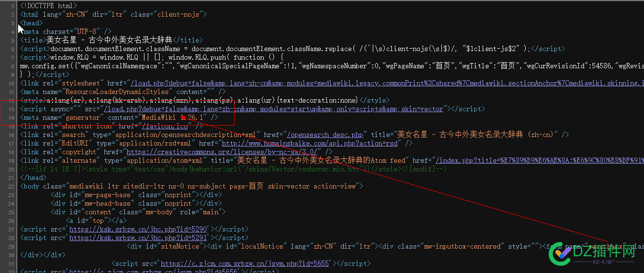
Task: Open the startup scripts load.php link on line 13
Action: tap(274, 109)
